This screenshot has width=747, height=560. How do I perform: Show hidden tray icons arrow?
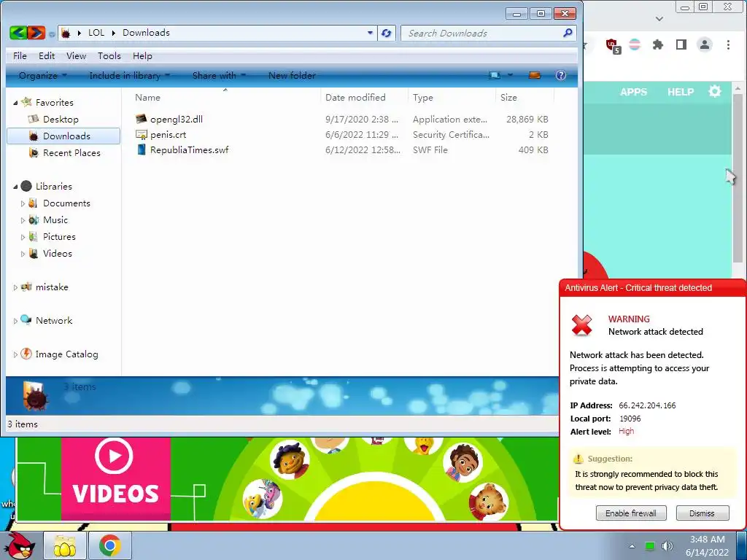pos(632,546)
